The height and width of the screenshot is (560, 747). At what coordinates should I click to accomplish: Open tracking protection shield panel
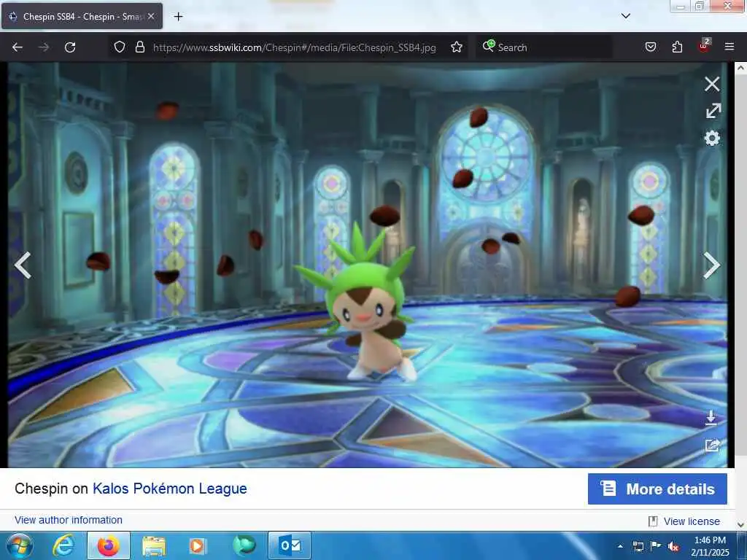click(120, 47)
